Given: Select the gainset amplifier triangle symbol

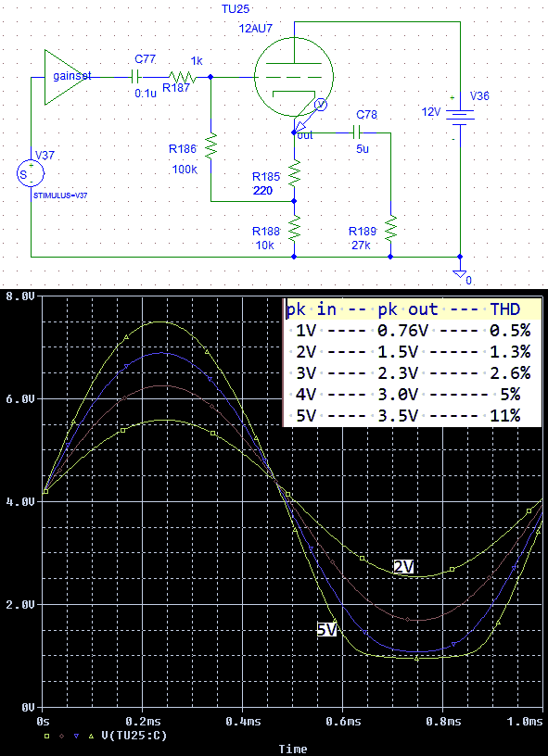Looking at the screenshot, I should point(67,77).
